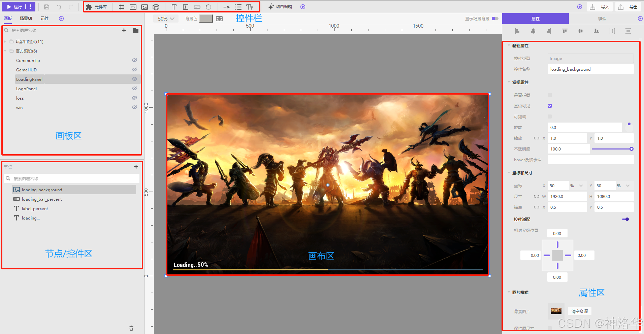644x334 pixels.
Task: Select the slider control tool
Action: click(x=227, y=7)
